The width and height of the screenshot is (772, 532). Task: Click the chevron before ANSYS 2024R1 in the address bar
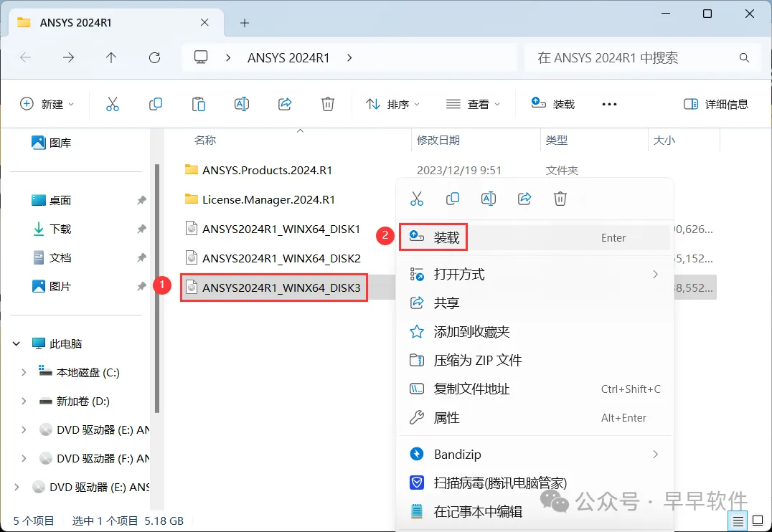tap(228, 57)
